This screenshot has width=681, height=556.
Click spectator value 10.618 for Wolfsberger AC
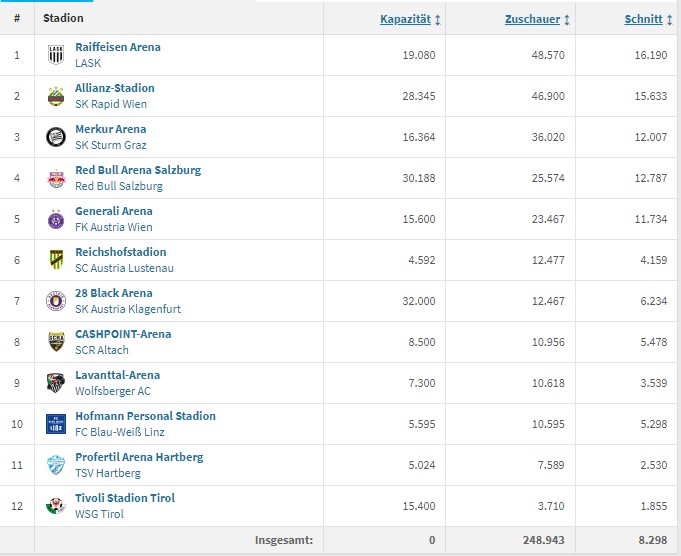click(548, 383)
